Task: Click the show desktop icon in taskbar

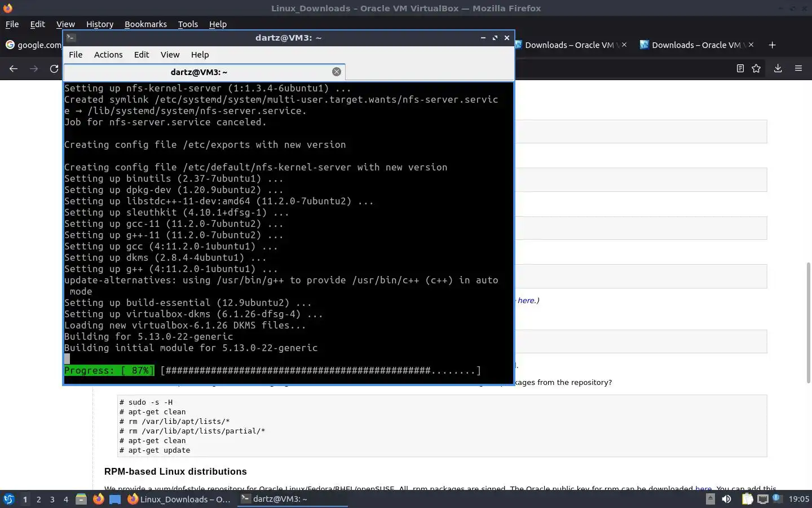Action: 115,499
